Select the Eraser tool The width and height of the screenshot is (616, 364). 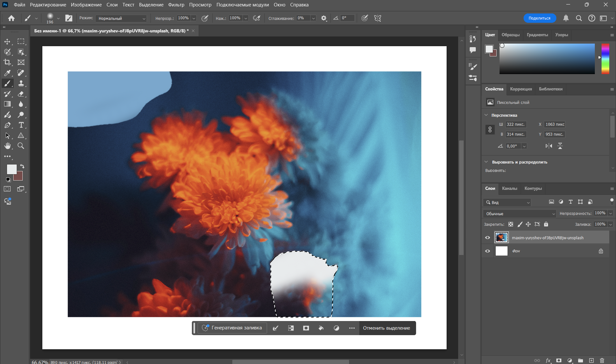tap(21, 94)
